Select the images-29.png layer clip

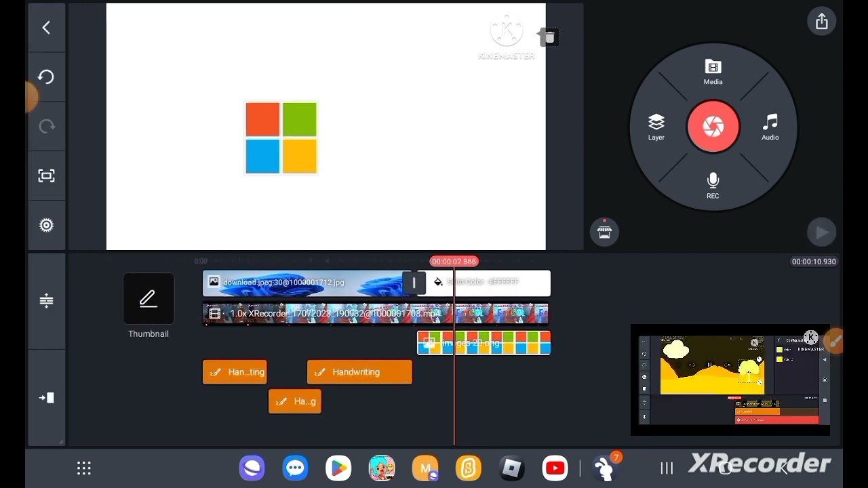(x=484, y=344)
